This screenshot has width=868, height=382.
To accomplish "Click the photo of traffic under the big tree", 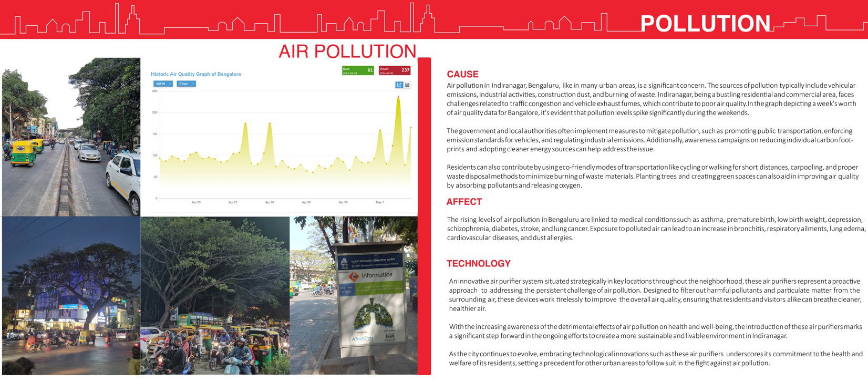I will [215, 296].
